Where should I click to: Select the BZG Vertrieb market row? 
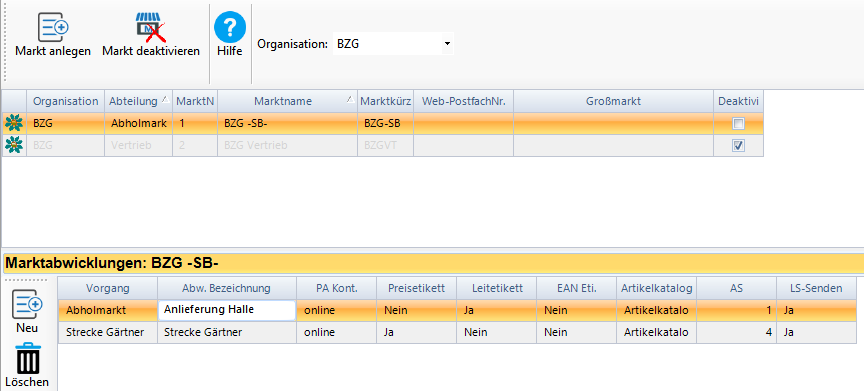pyautogui.click(x=383, y=145)
